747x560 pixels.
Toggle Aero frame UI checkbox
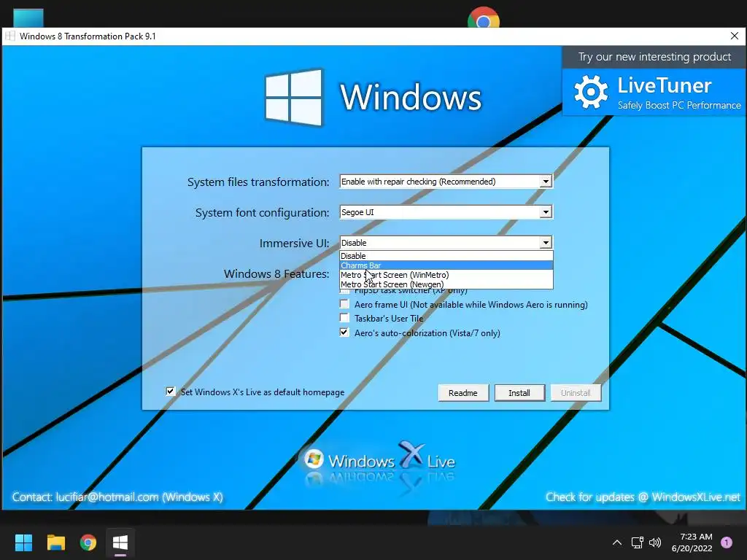click(x=344, y=304)
